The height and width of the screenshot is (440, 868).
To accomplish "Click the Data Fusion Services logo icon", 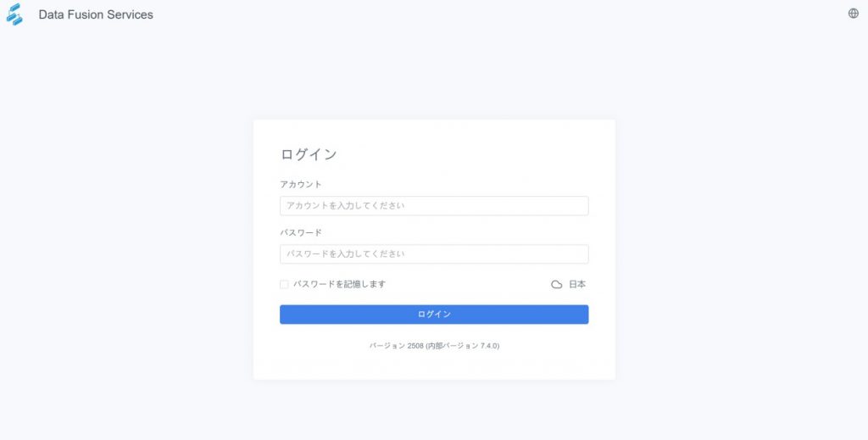I will pos(14,14).
